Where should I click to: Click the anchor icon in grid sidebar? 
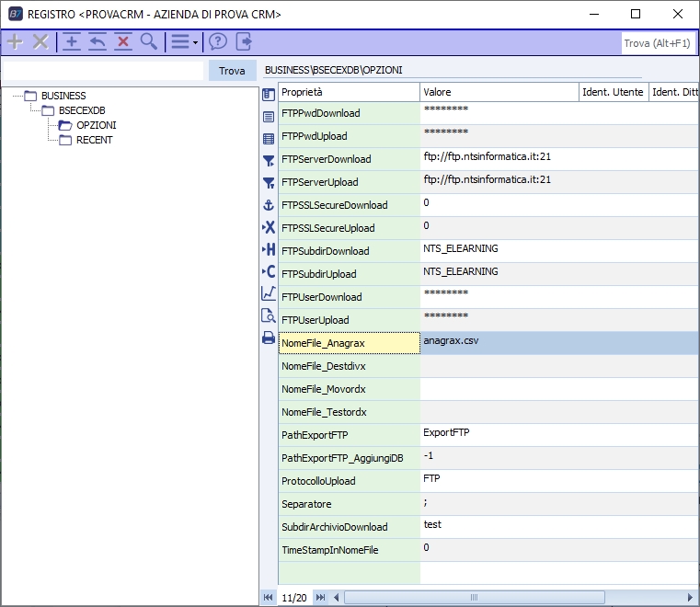click(x=269, y=204)
